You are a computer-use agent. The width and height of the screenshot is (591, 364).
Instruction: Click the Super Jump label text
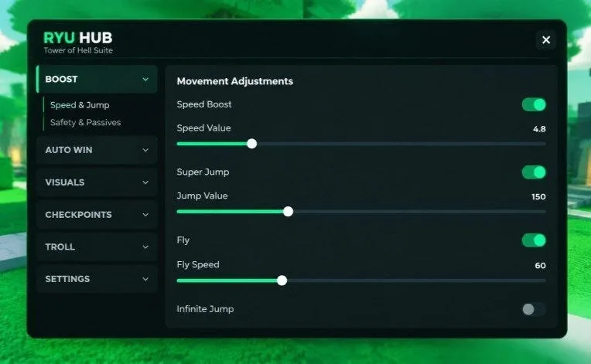click(x=203, y=172)
